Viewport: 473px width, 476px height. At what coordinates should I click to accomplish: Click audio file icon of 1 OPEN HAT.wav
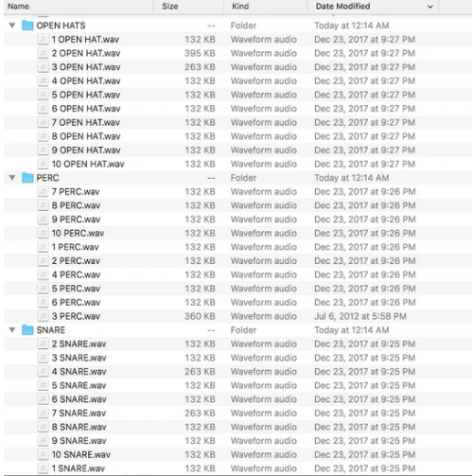[43, 40]
